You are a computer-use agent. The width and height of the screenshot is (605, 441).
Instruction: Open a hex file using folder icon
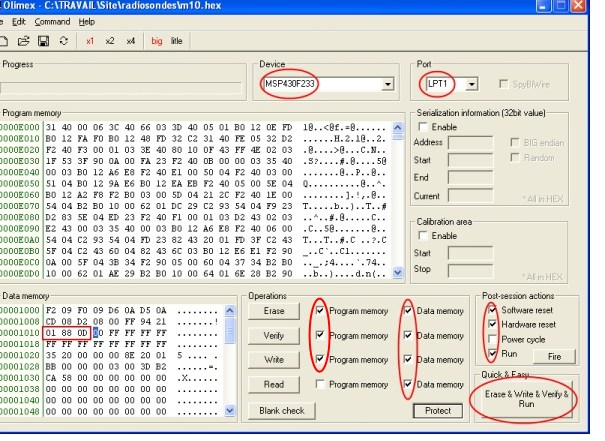[x=23, y=41]
